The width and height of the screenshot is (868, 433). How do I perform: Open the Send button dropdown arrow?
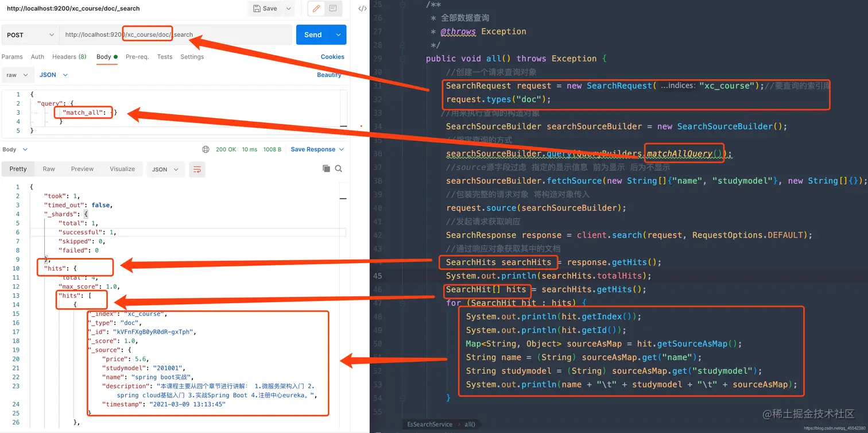[x=338, y=35]
